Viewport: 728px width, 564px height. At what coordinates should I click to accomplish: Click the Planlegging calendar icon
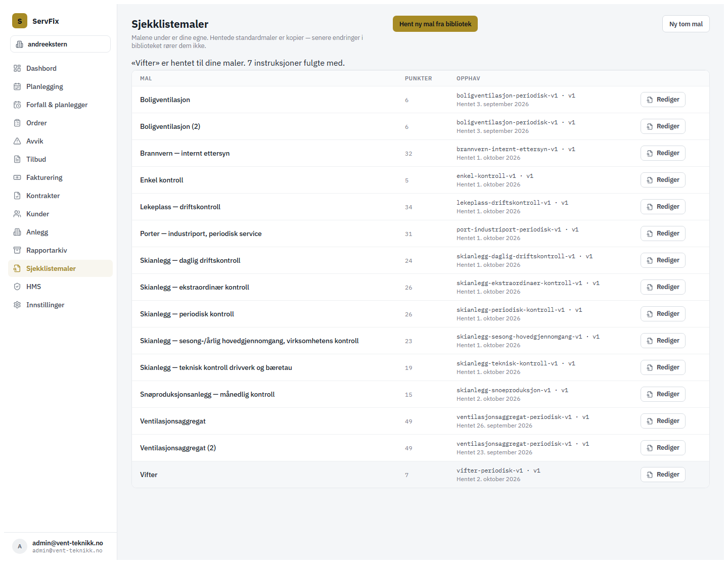[x=17, y=86]
